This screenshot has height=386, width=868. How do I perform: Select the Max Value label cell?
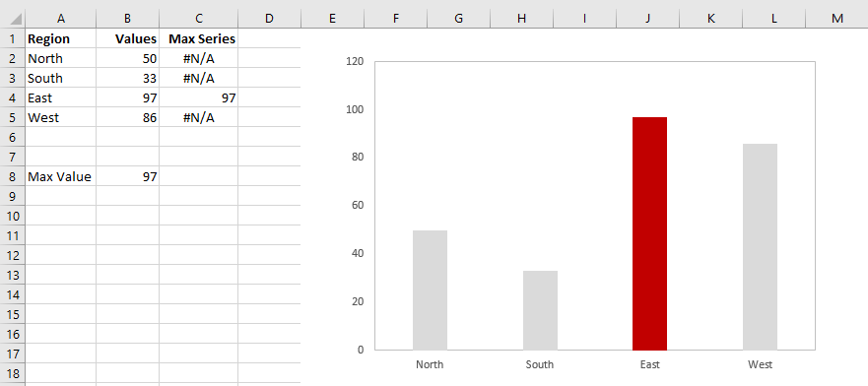(61, 176)
